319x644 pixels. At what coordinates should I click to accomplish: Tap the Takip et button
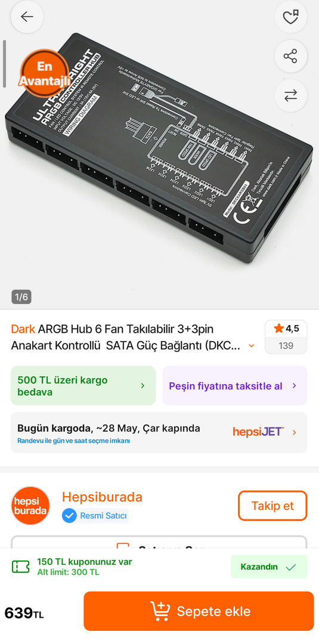[272, 506]
